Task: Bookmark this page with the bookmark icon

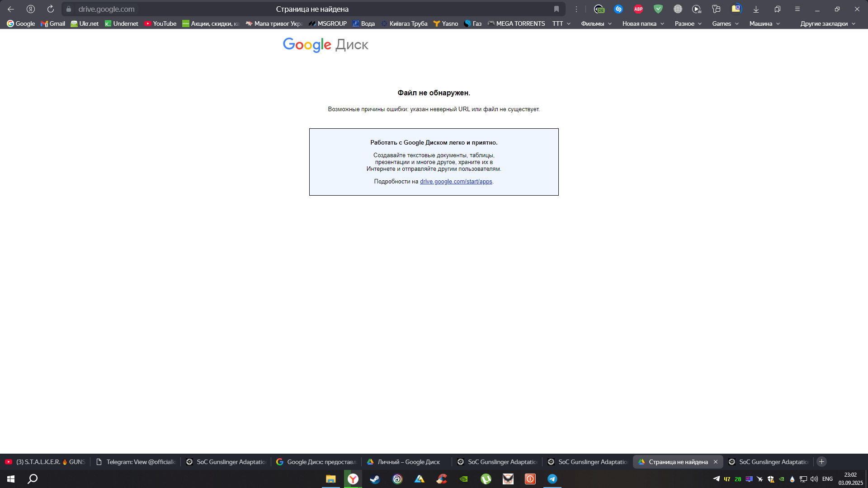Action: 557,9
